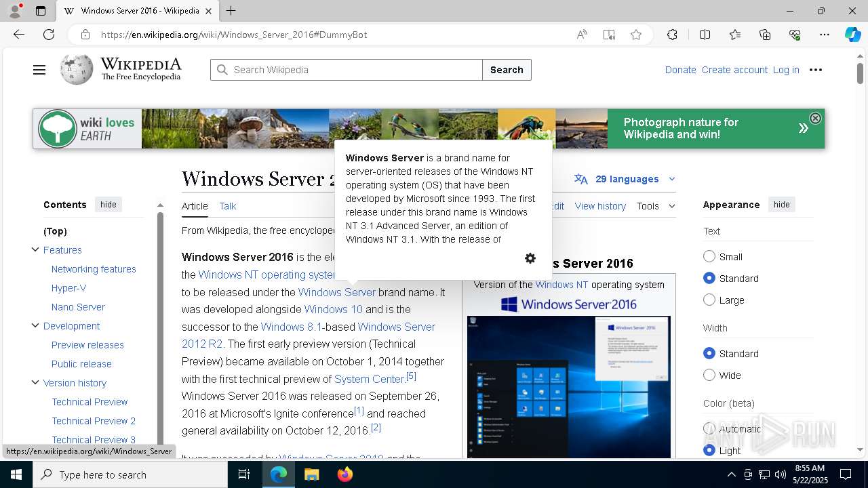Show hidden system tray icons
The height and width of the screenshot is (488, 868).
click(731, 474)
